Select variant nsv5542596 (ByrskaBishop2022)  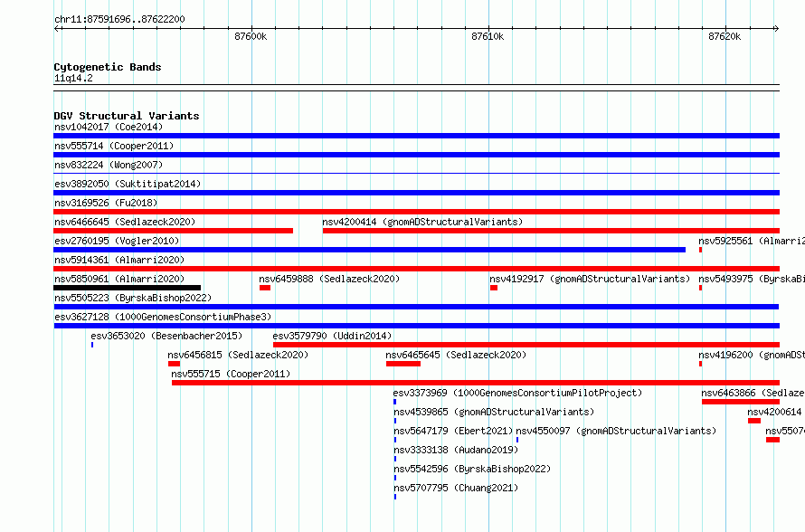tap(394, 478)
